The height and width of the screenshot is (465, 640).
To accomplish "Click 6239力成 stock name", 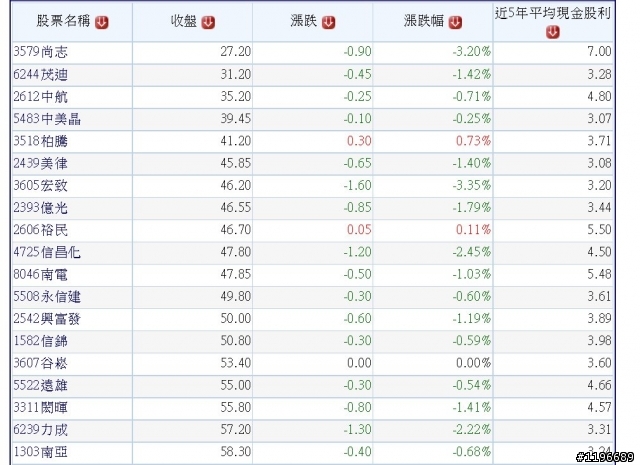I will click(x=40, y=430).
